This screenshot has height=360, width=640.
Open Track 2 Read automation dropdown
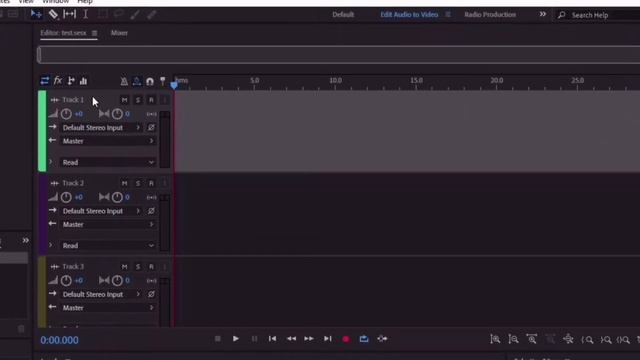pyautogui.click(x=108, y=246)
